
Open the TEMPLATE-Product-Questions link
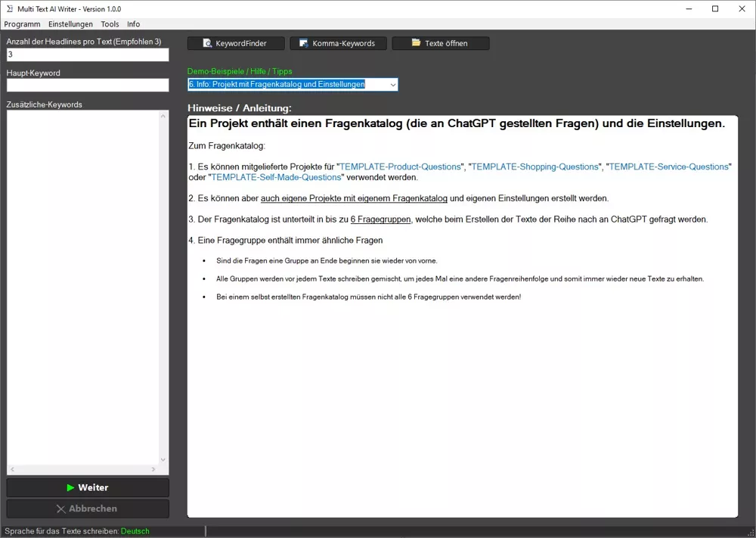400,167
